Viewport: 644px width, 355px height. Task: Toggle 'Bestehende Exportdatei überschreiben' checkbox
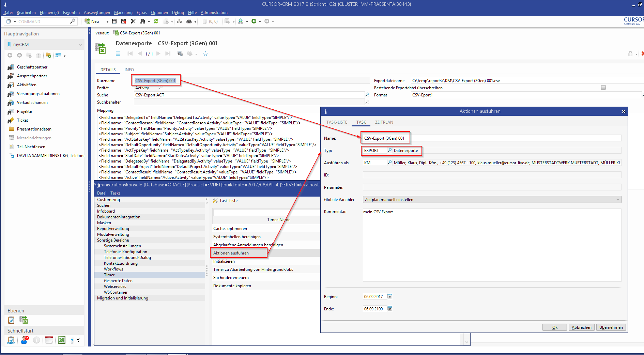click(x=603, y=88)
